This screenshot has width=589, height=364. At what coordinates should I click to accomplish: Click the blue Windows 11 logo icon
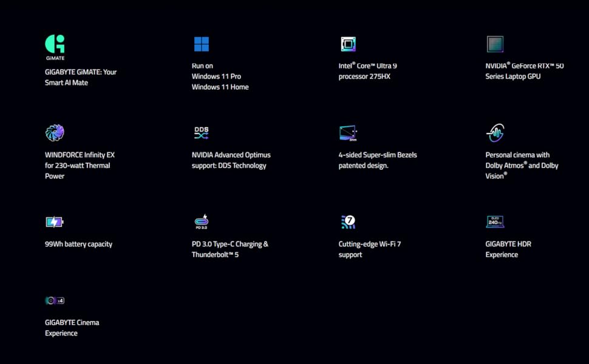click(202, 44)
